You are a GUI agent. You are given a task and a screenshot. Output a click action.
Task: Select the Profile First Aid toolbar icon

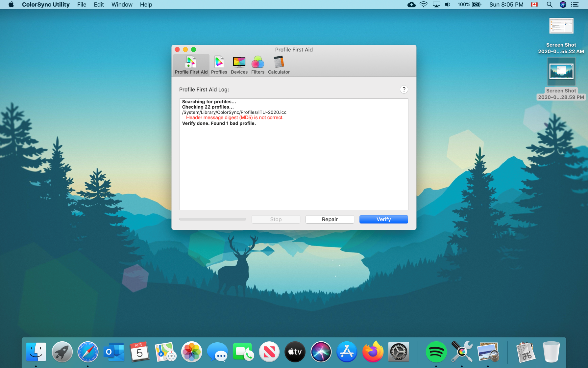pyautogui.click(x=191, y=65)
